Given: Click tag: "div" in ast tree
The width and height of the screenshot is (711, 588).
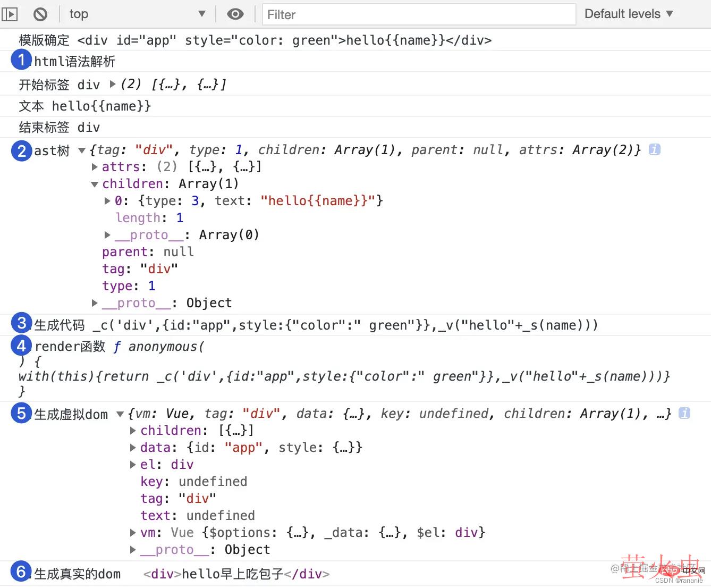Looking at the screenshot, I should tap(140, 269).
